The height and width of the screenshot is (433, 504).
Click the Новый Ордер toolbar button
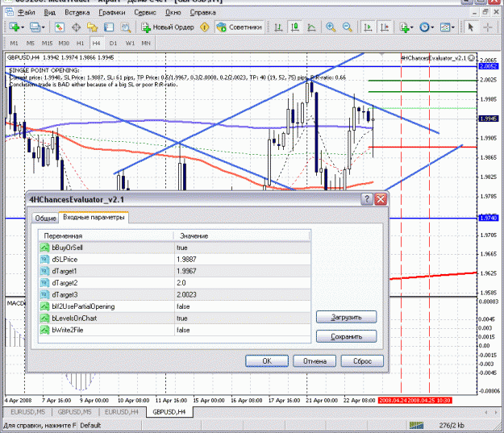168,27
